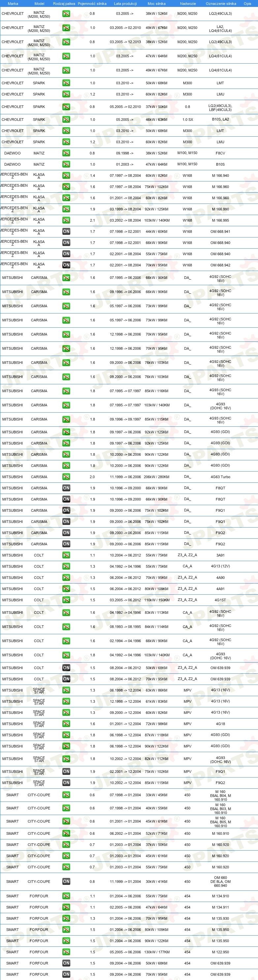This screenshot has height=980, width=258.
Task: Select engine code 'OM 668.941'
Action: pyautogui.click(x=220, y=232)
